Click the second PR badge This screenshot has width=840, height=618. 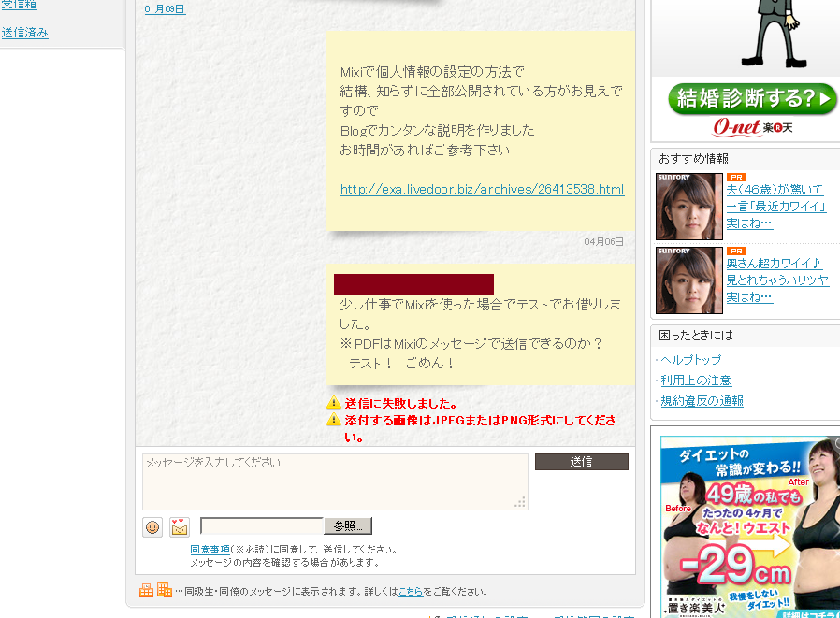pyautogui.click(x=736, y=251)
